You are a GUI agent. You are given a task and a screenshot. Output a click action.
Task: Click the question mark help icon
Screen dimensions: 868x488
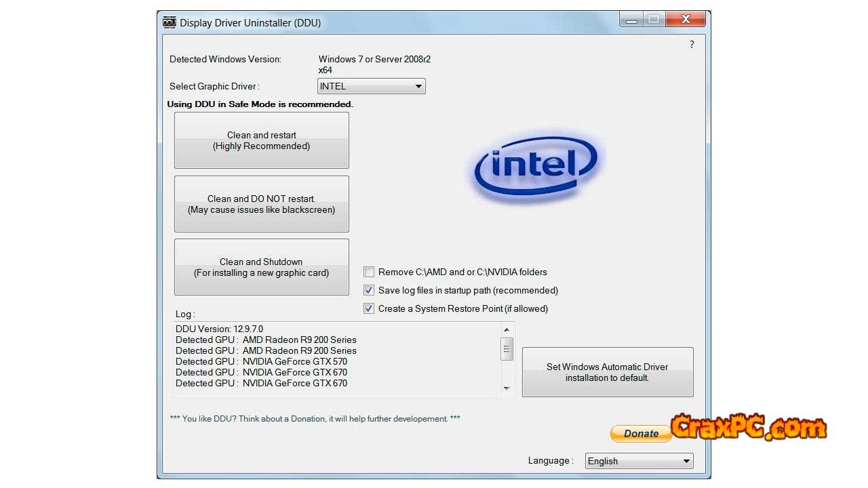pyautogui.click(x=692, y=45)
